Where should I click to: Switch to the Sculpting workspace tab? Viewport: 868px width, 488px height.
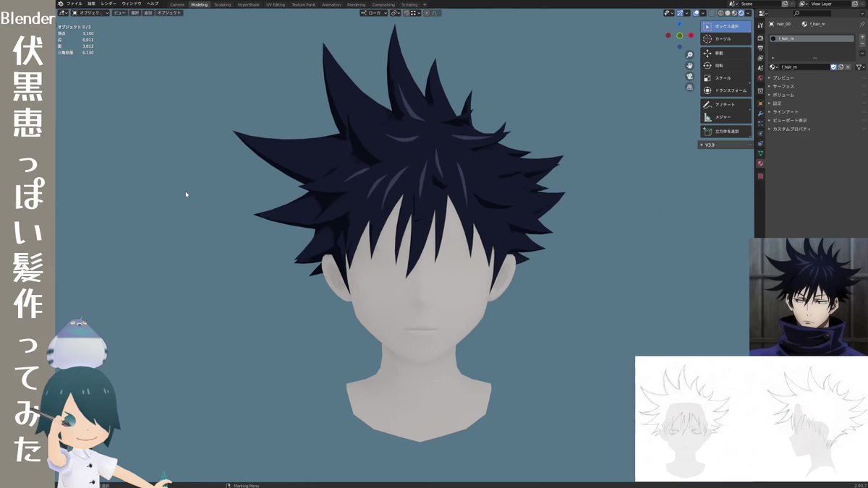pos(223,4)
